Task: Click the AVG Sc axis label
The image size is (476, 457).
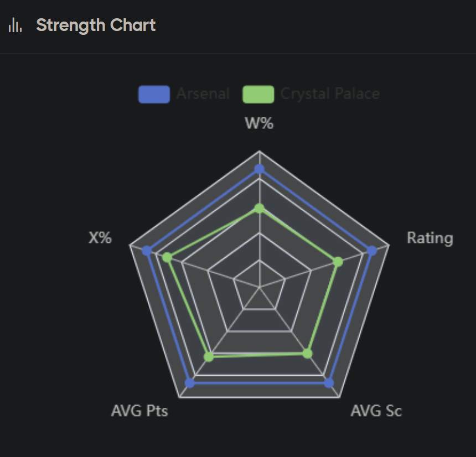Action: (376, 411)
